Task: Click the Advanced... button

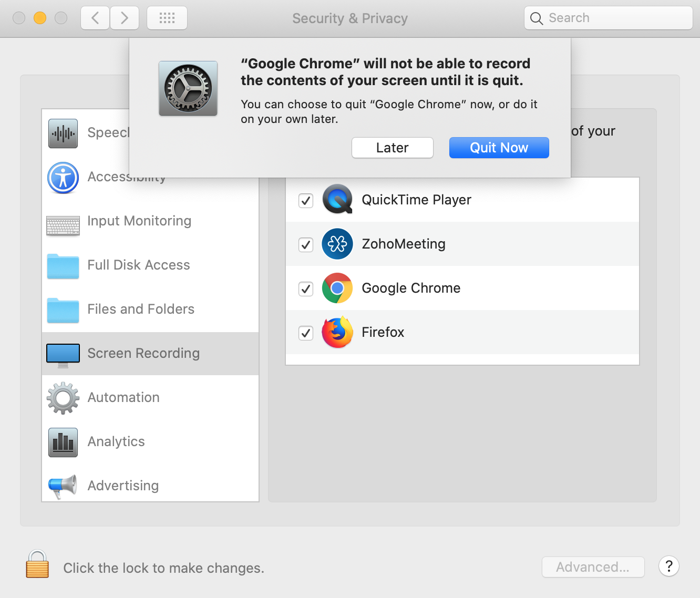Action: tap(593, 567)
